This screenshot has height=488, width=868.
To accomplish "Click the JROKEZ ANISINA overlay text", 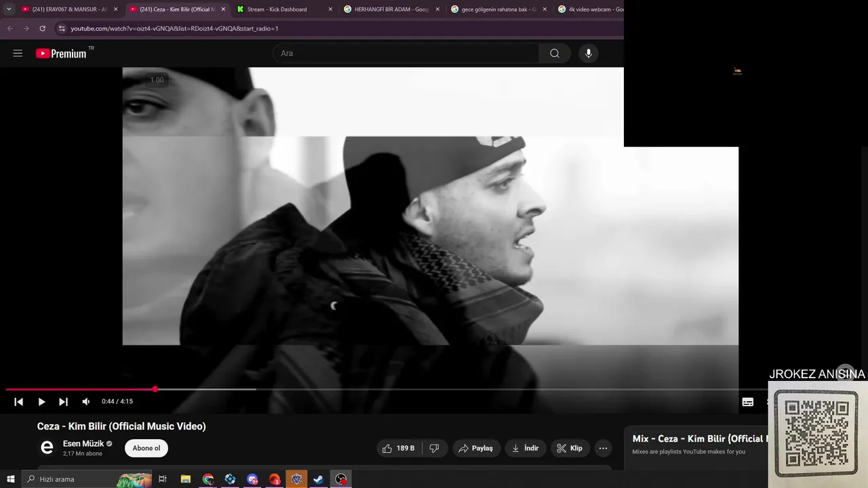I will click(817, 374).
